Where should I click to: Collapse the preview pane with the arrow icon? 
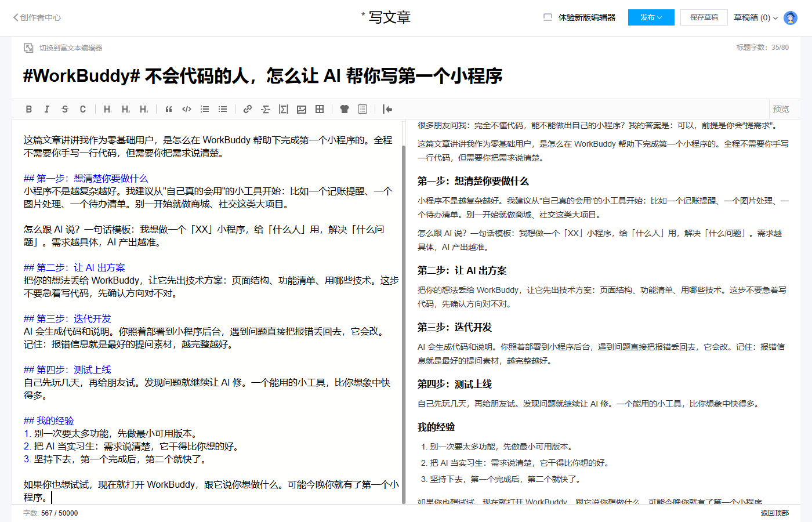(x=387, y=109)
